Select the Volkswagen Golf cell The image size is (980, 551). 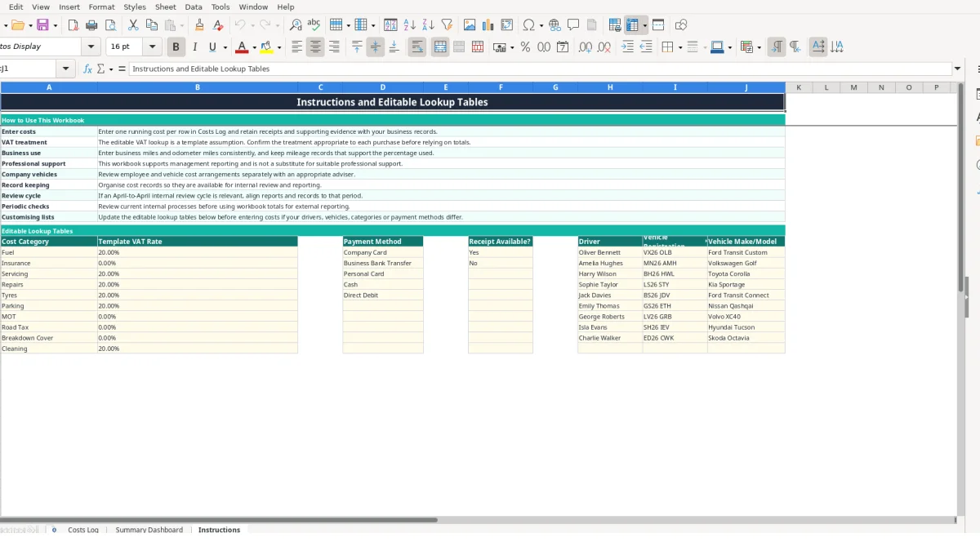tap(746, 263)
